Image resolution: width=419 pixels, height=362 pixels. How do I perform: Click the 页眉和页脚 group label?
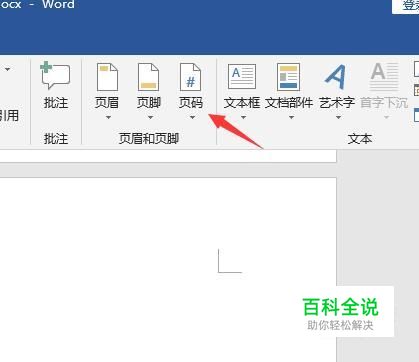point(149,138)
